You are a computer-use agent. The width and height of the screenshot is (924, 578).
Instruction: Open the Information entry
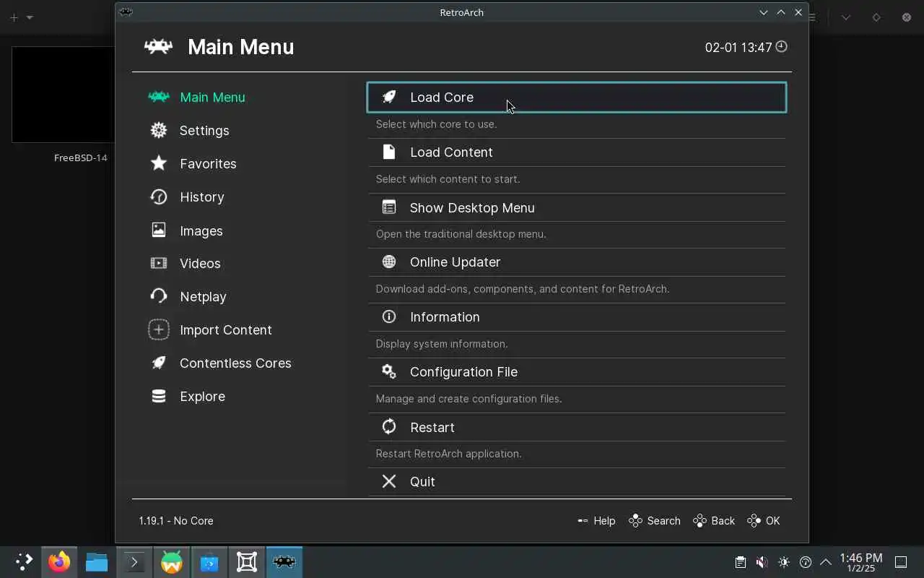click(x=577, y=317)
